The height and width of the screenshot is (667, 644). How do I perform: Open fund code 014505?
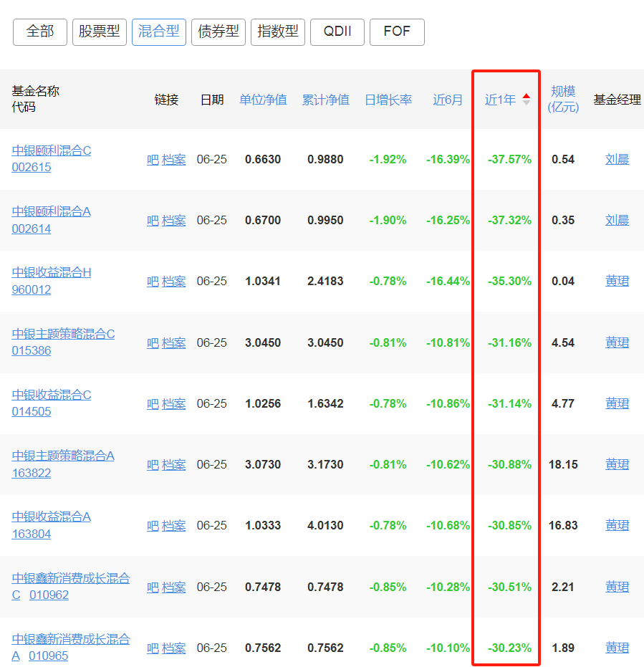point(32,411)
